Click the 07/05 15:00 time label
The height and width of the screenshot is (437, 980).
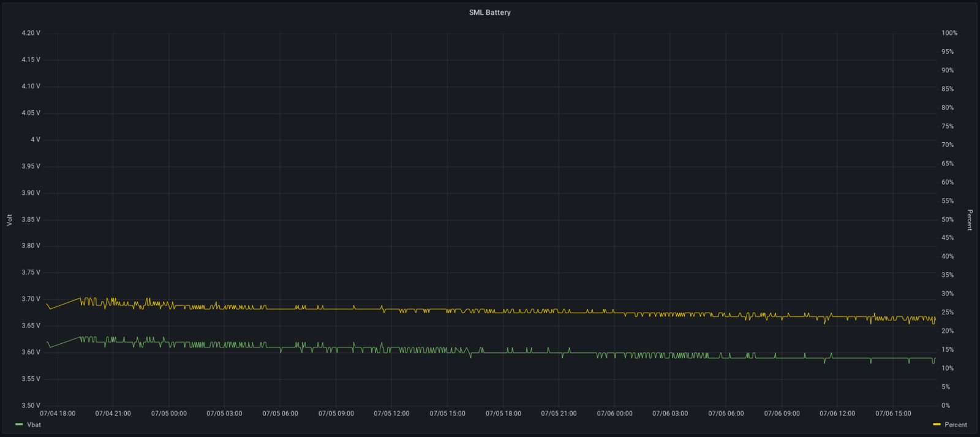(448, 414)
